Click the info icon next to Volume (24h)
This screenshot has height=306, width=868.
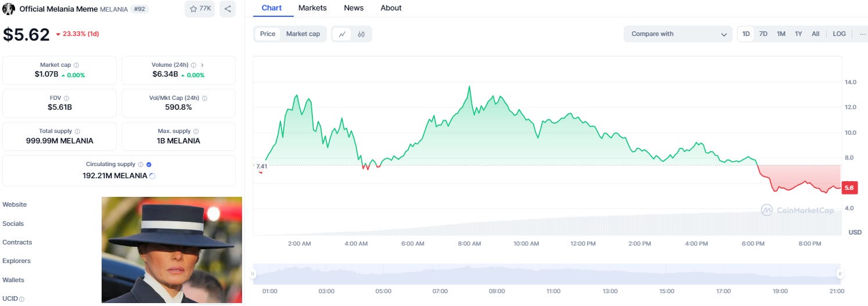click(x=194, y=65)
